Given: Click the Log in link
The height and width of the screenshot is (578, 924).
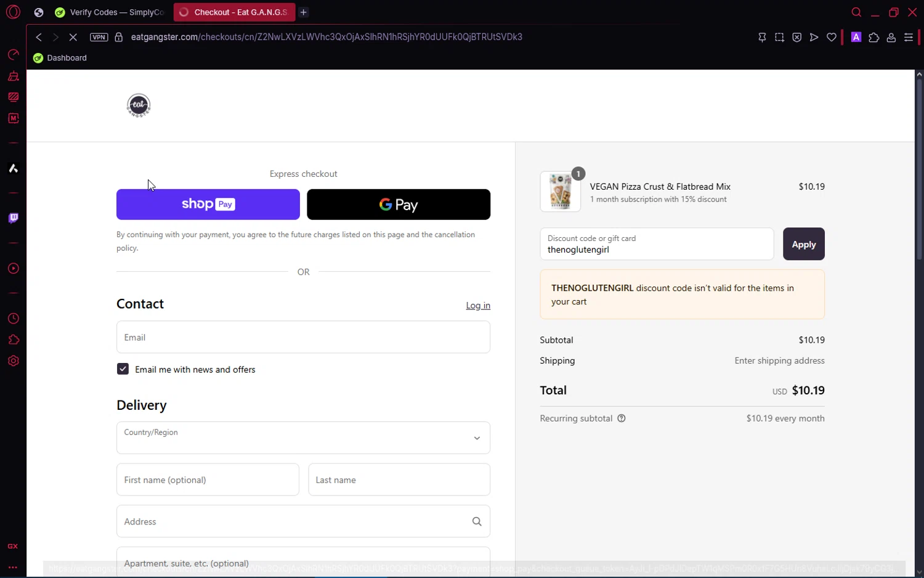Looking at the screenshot, I should 478,306.
